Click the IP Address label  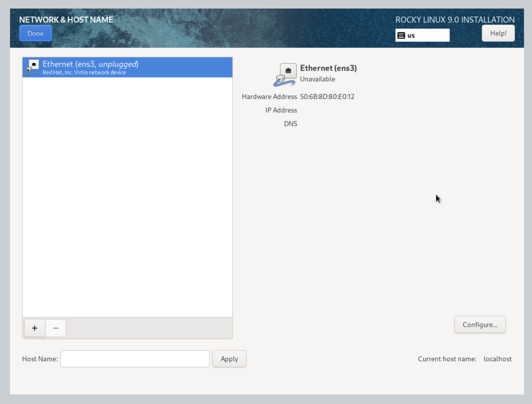[281, 110]
